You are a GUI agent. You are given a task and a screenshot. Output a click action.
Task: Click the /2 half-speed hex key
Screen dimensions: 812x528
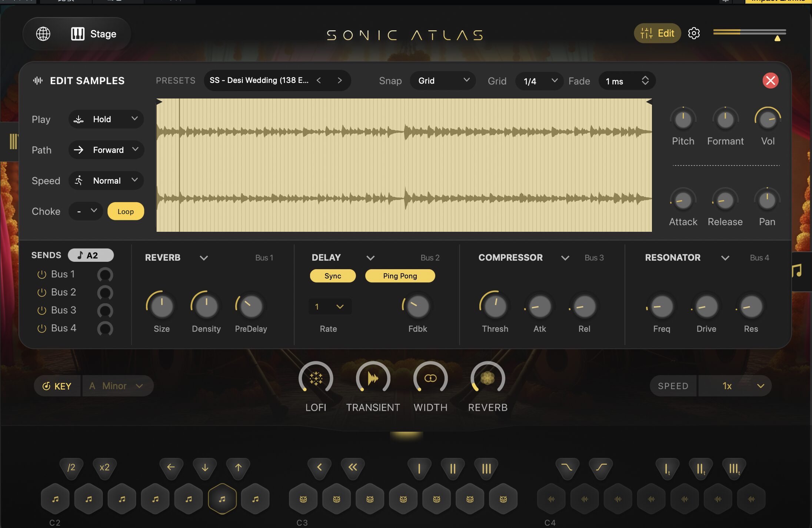pyautogui.click(x=71, y=467)
